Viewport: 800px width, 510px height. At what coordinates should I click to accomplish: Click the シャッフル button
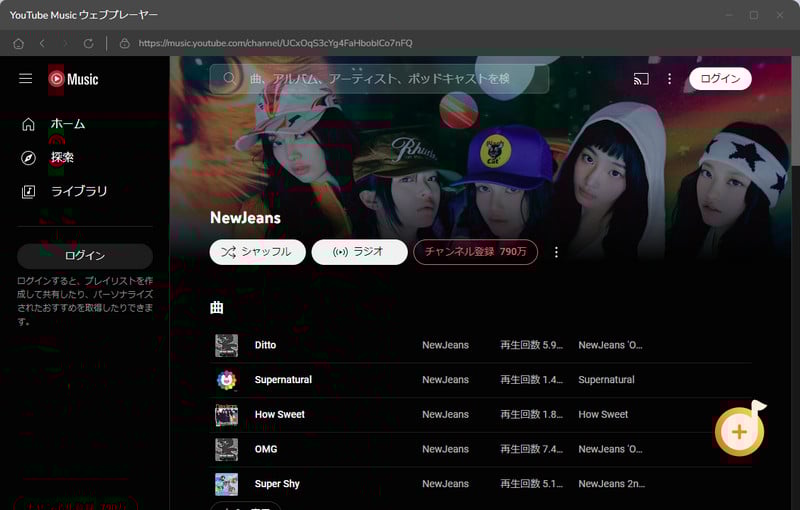[x=258, y=252]
